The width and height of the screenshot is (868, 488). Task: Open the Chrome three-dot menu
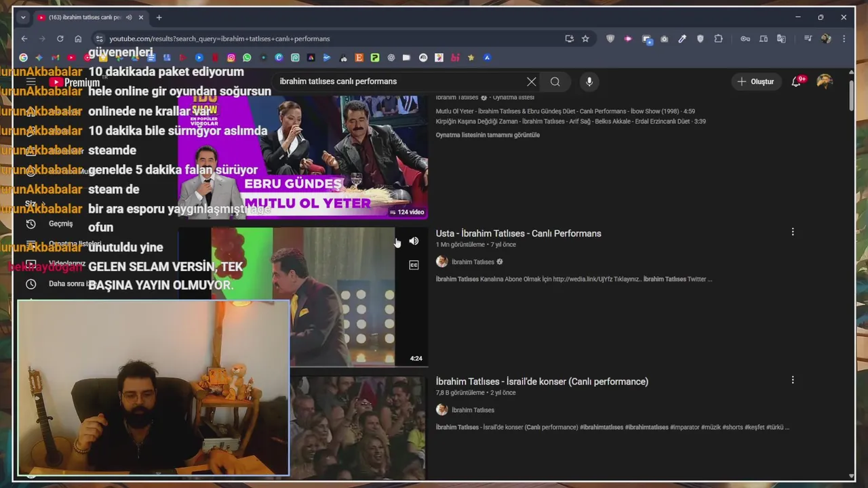[x=844, y=39]
